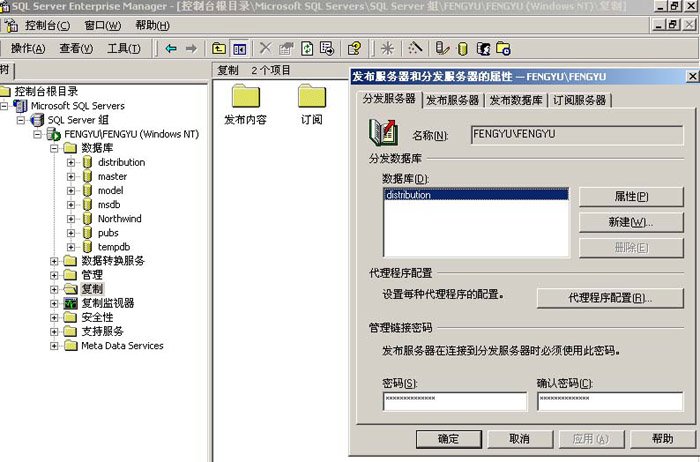Screen dimensions: 700x462
Task: Open the Properties toolbar icon
Action: click(286, 48)
